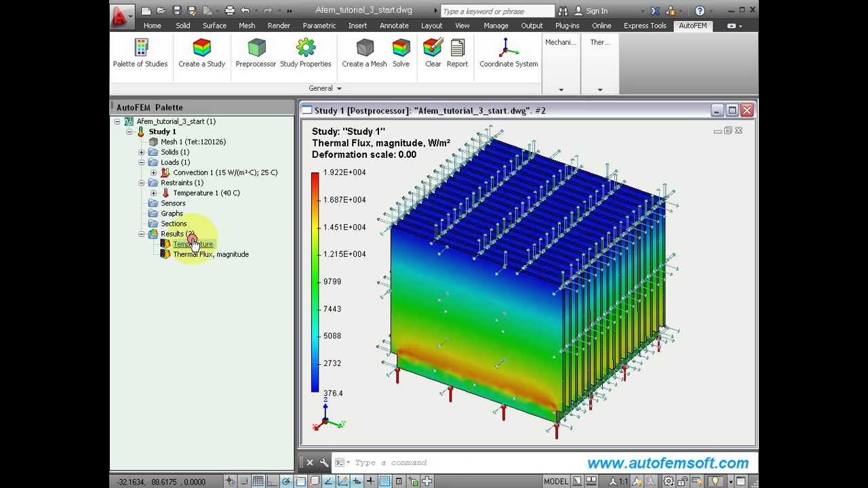Toggle Snap Mode in the status bar
The width and height of the screenshot is (868, 488).
click(243, 481)
